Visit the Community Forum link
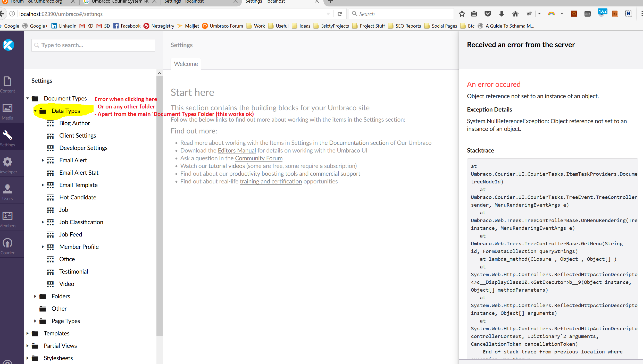Viewport: 643px width, 364px height. tap(259, 158)
